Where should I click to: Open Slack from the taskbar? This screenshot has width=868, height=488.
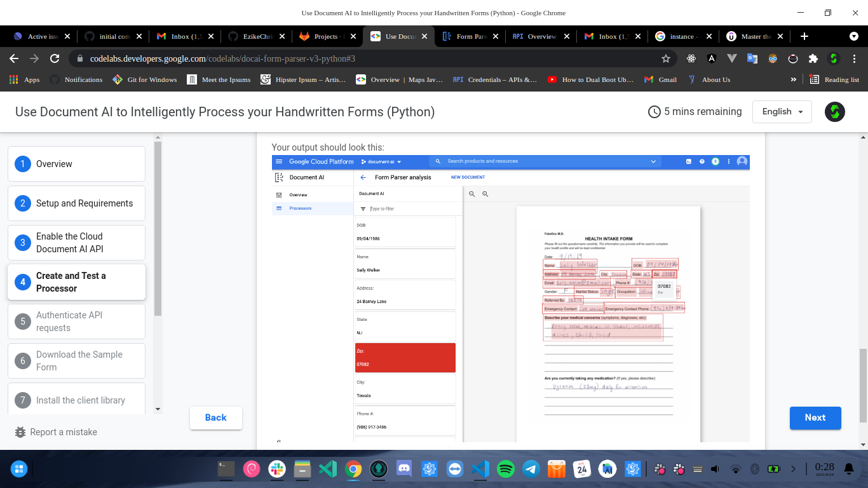(277, 470)
